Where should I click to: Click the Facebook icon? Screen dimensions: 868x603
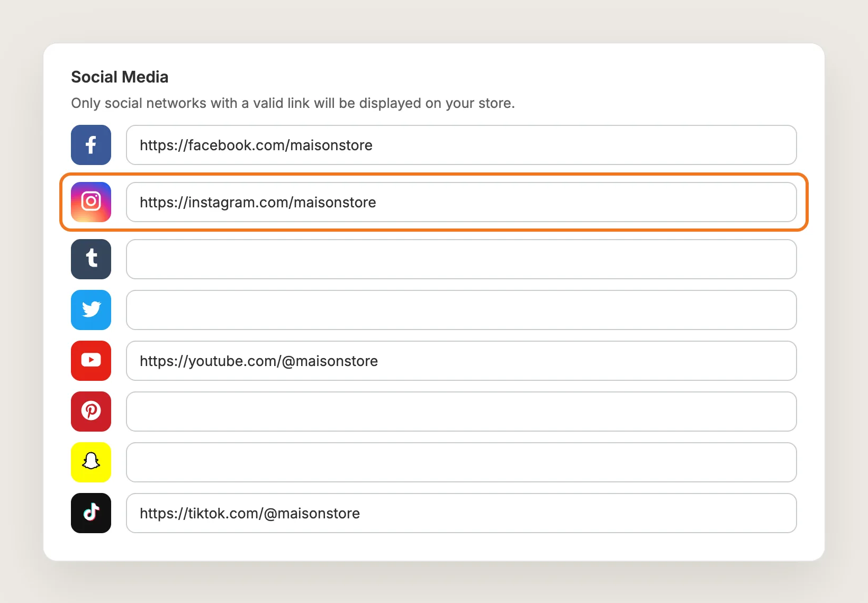pyautogui.click(x=91, y=145)
